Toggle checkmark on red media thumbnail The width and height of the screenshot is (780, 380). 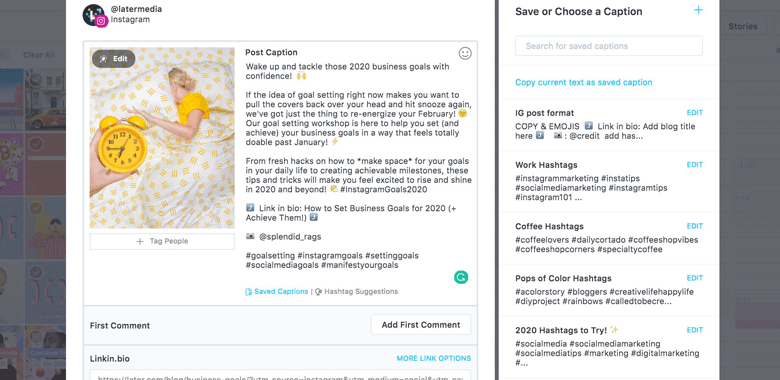(36, 144)
